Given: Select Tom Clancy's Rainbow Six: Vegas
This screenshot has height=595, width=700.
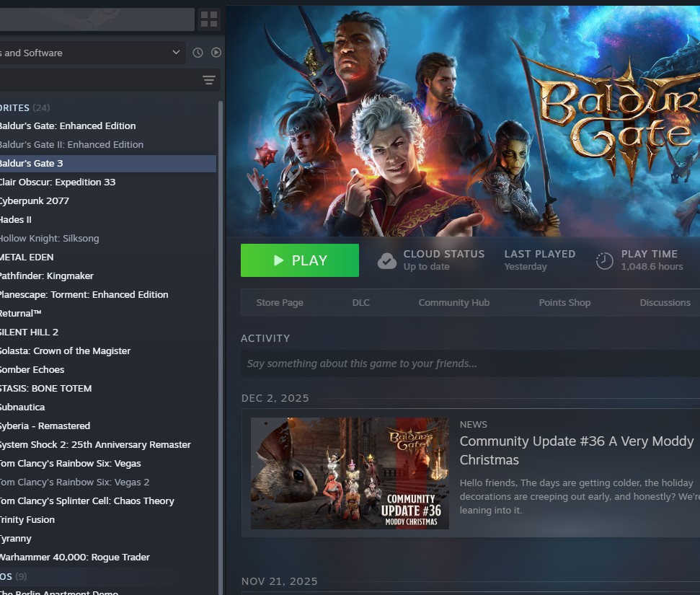Looking at the screenshot, I should 108,464.
